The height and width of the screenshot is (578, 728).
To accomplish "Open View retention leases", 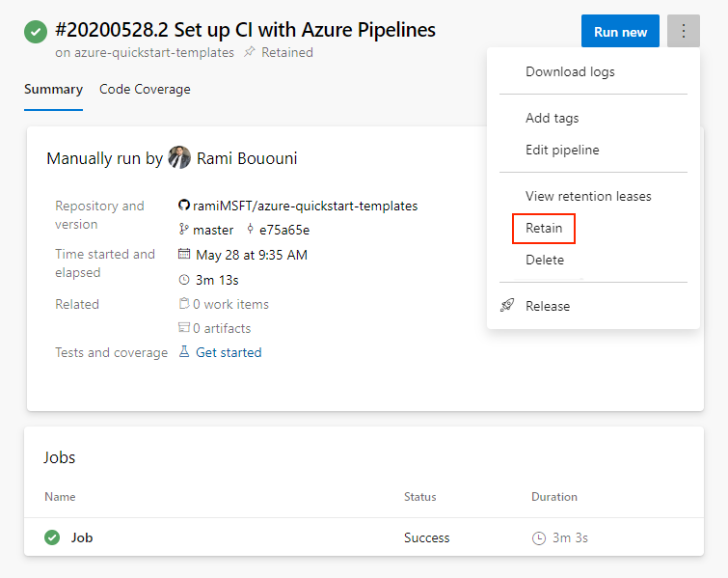I will click(x=588, y=196).
